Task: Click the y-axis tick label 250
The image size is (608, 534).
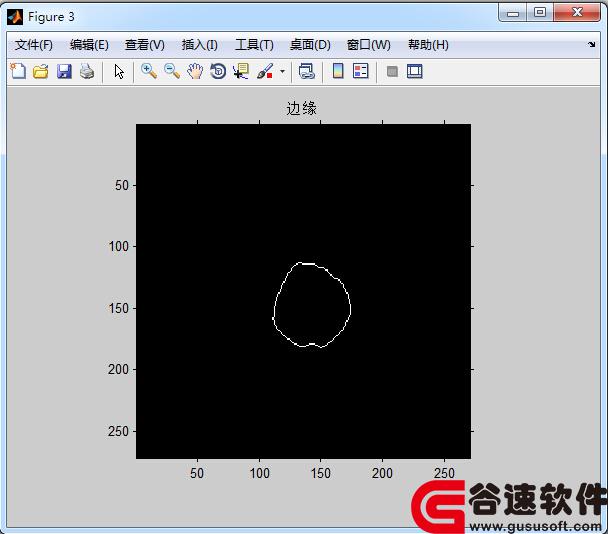Action: (x=118, y=431)
